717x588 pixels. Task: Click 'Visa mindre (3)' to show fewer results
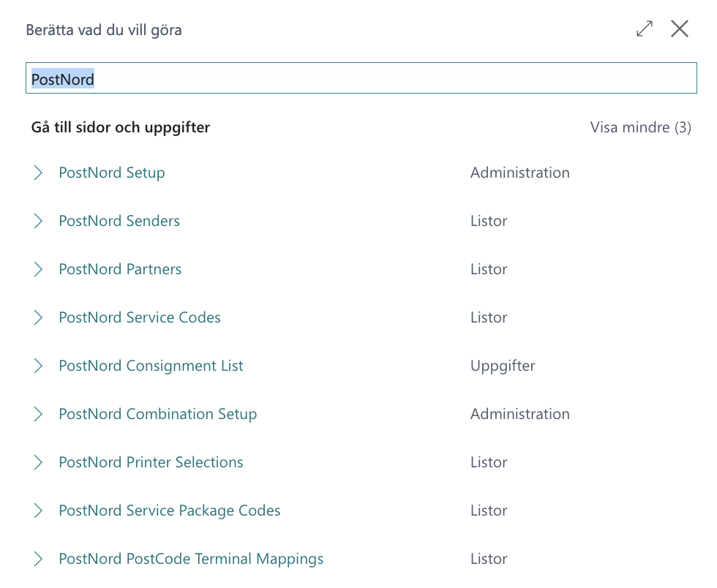tap(640, 127)
